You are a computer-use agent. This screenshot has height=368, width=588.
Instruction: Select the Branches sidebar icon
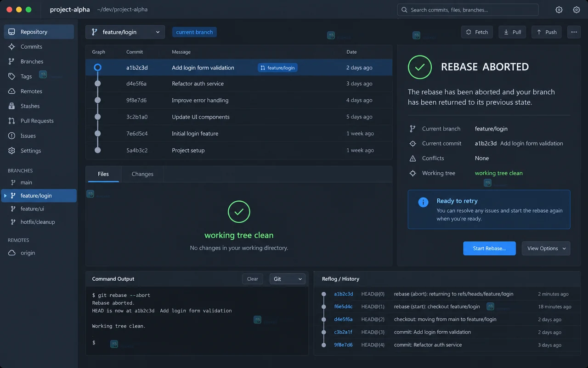click(12, 62)
